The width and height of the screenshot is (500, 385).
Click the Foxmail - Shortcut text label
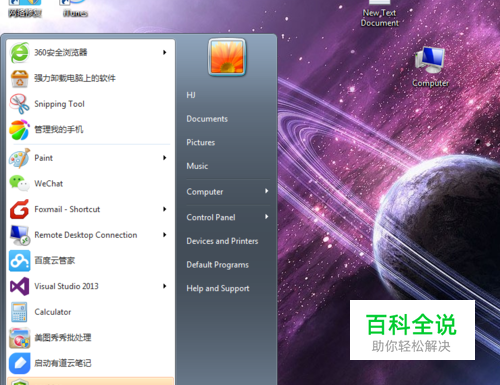[x=67, y=209]
